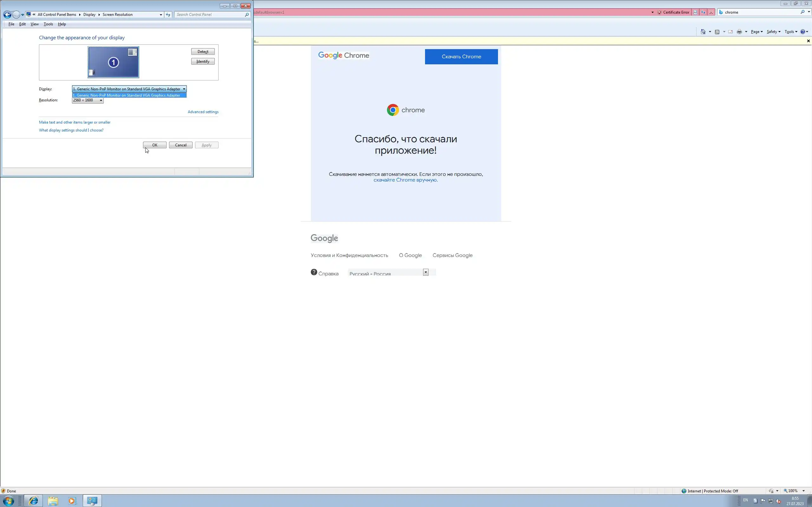Viewport: 812px width, 507px height.
Task: Click the IE Home icon
Action: (703, 32)
